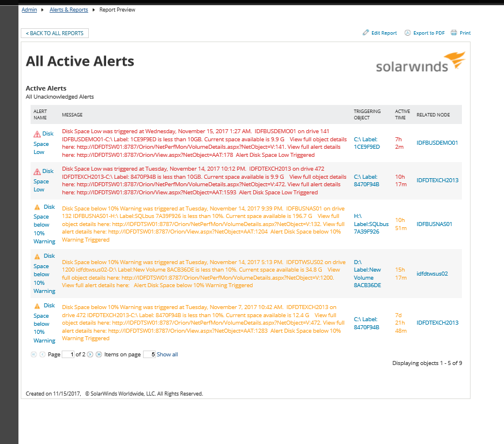
Task: Click critical alert icon for IDFBUSDEMO01 row
Action: (x=37, y=134)
